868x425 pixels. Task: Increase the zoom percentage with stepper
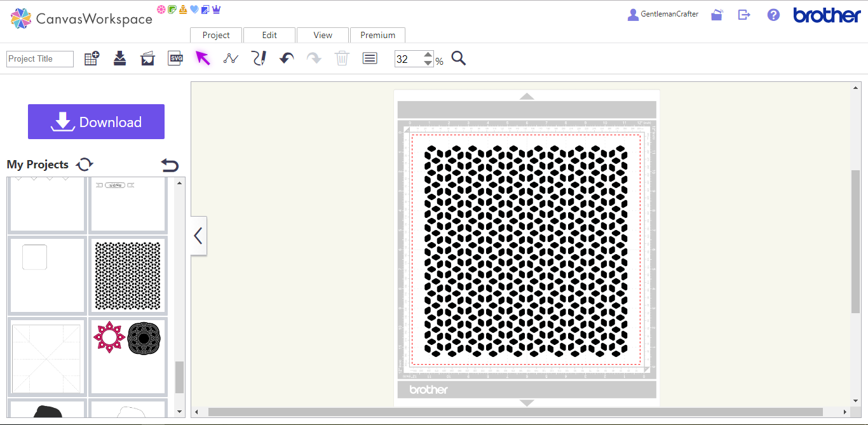[x=428, y=55]
